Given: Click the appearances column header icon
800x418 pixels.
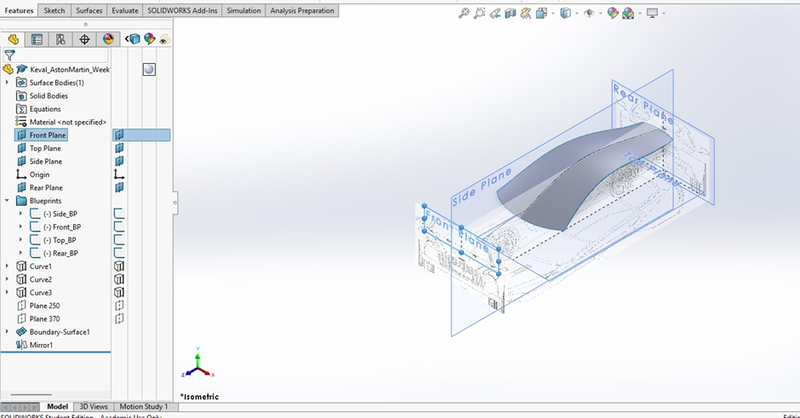Looking at the screenshot, I should coord(149,39).
